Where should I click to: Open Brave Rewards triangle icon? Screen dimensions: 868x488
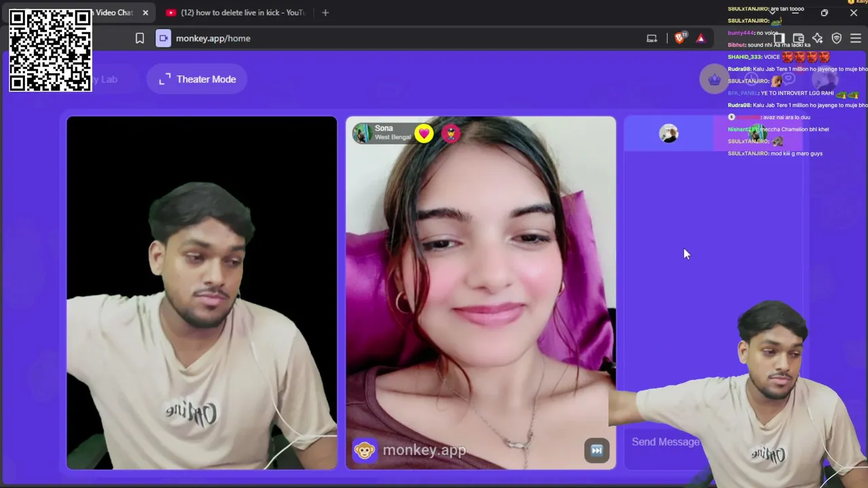[x=701, y=39]
